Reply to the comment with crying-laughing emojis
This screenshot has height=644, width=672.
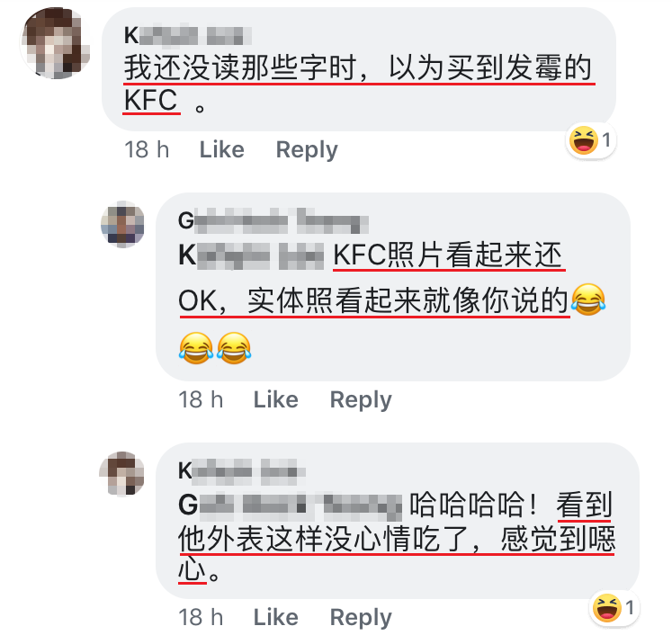click(361, 400)
